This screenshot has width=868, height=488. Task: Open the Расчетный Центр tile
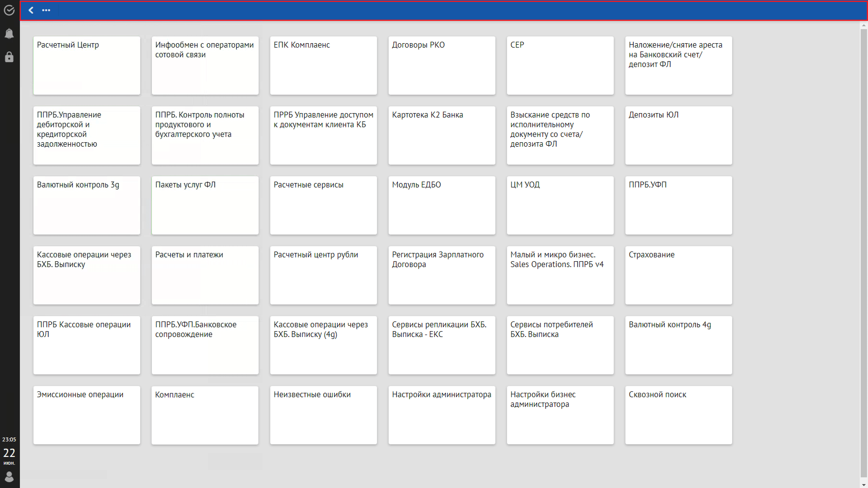click(x=87, y=65)
